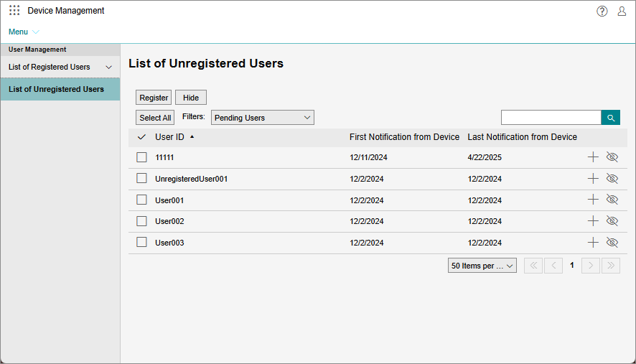Hide User002 with the crossed-eye icon
The width and height of the screenshot is (636, 364).
(x=612, y=221)
